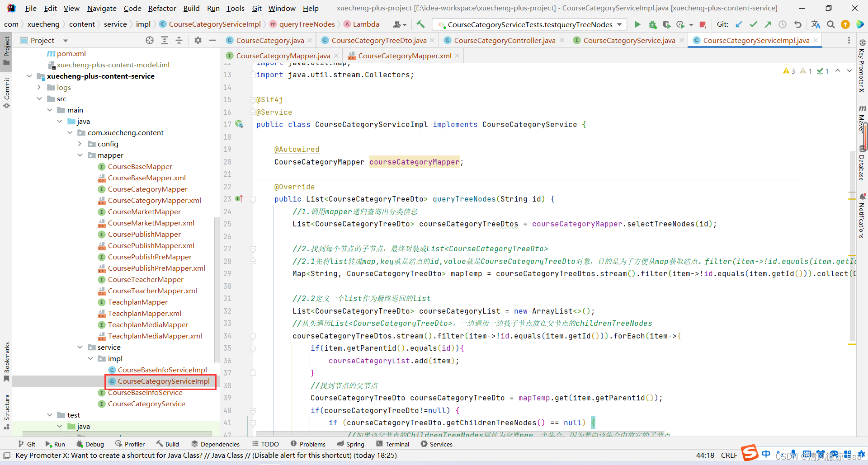Collapse the mapper package

pos(80,155)
